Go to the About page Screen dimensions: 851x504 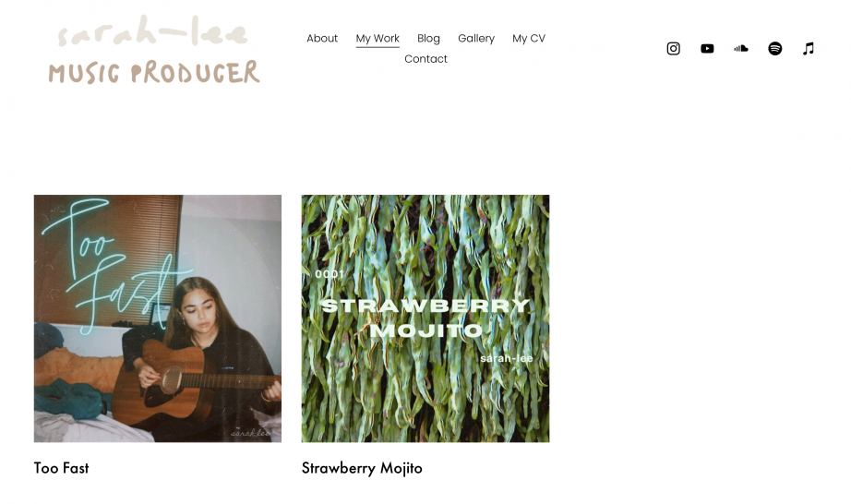[x=322, y=39]
